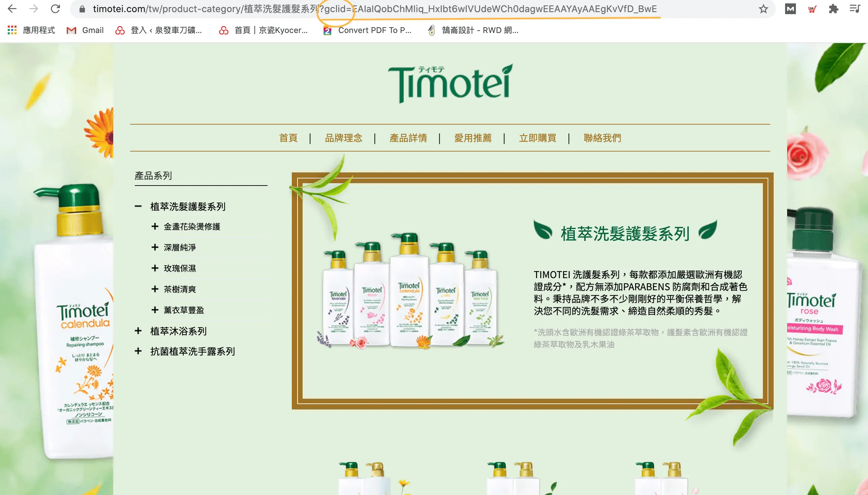
Task: Select the 茶樹清爽 subcategory label
Action: 180,289
